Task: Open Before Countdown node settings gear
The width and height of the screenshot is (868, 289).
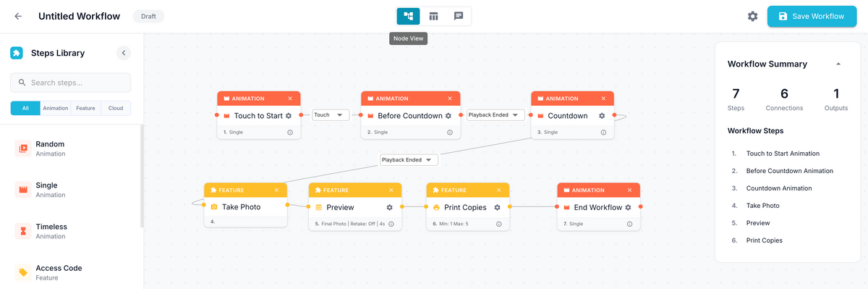Action: pos(448,115)
